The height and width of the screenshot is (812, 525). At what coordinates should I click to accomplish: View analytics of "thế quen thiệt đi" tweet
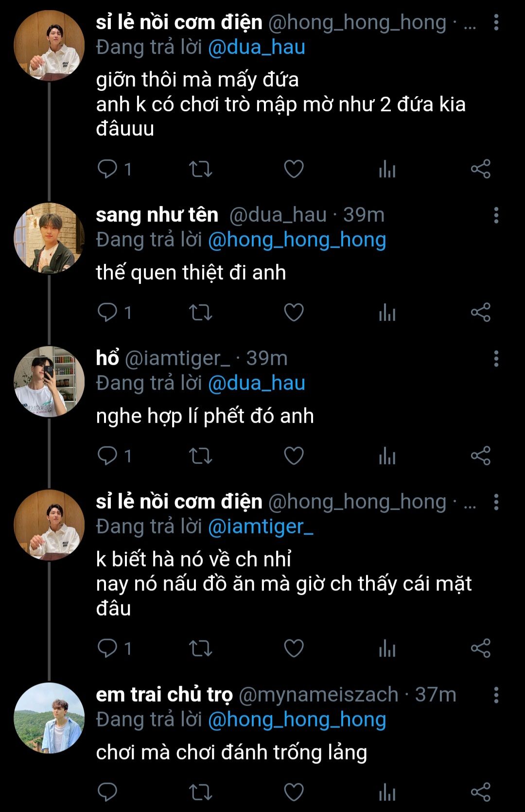387,312
